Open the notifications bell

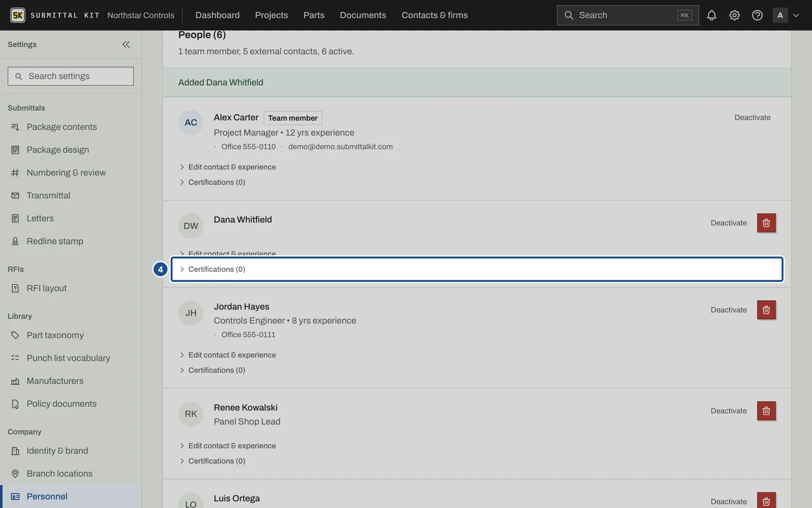(712, 15)
